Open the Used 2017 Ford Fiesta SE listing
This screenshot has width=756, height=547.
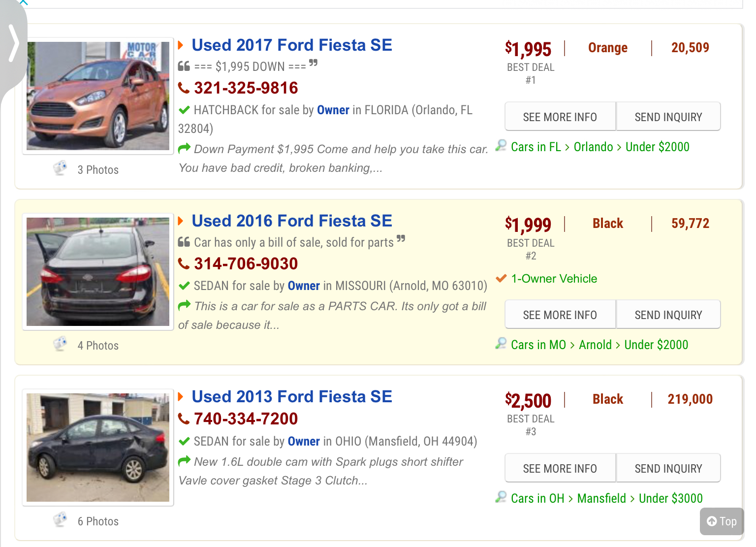click(292, 45)
